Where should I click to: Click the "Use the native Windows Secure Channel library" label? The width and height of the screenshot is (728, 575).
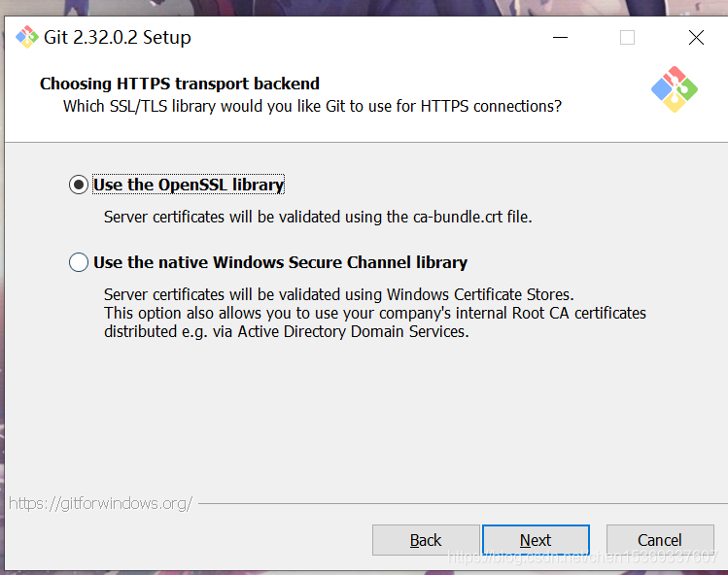(280, 262)
